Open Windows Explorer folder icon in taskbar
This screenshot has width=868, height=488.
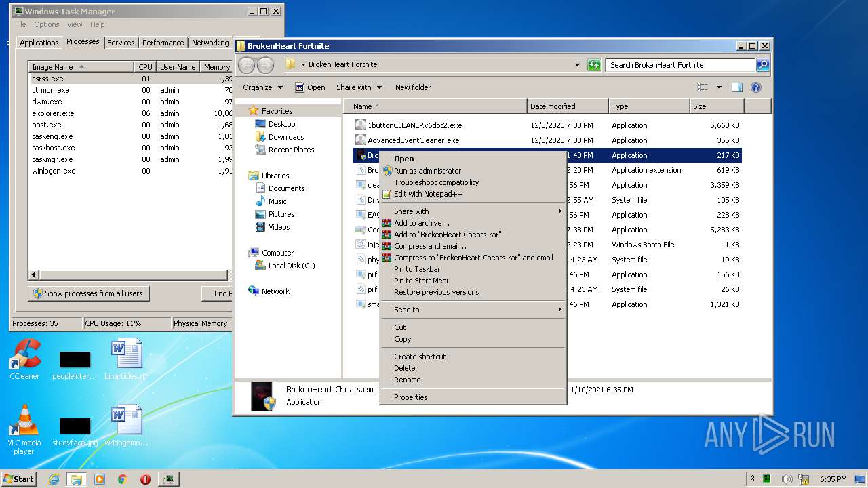click(77, 479)
